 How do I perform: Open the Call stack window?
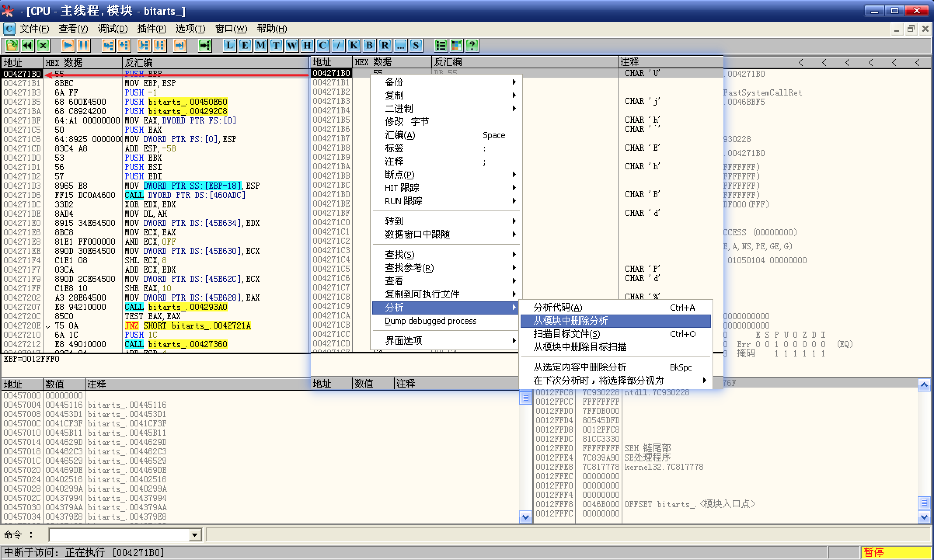pos(353,45)
